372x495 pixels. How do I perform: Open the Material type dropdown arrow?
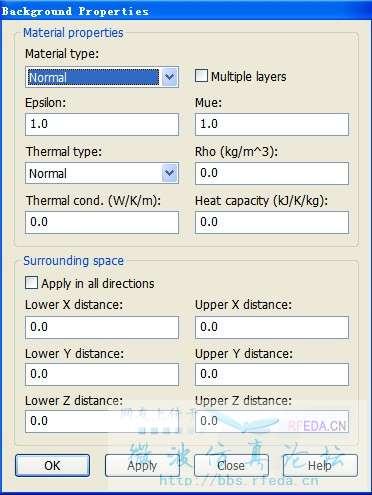(x=170, y=77)
